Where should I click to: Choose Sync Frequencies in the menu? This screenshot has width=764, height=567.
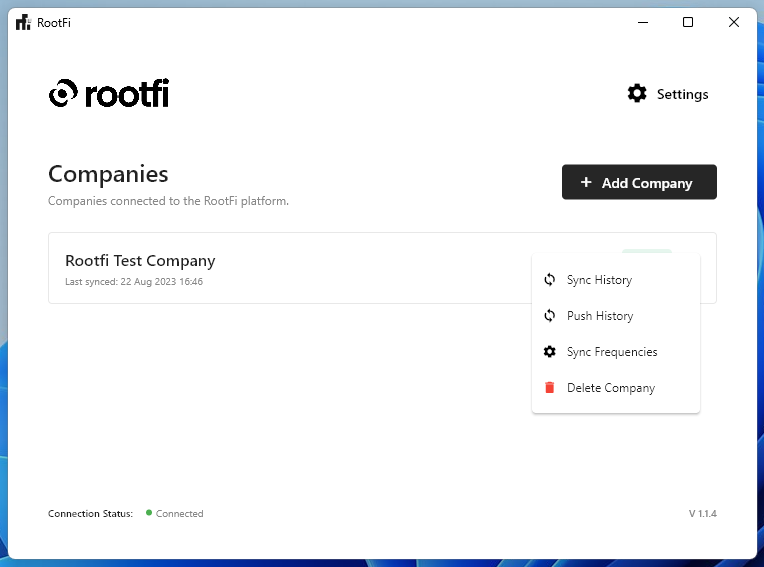point(615,352)
